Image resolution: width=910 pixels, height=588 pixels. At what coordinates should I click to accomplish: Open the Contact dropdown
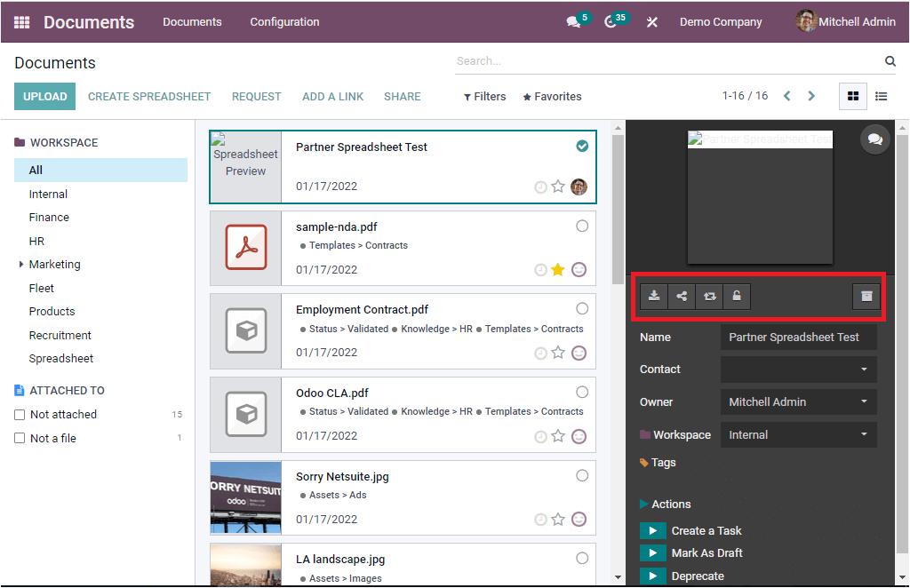click(x=799, y=369)
